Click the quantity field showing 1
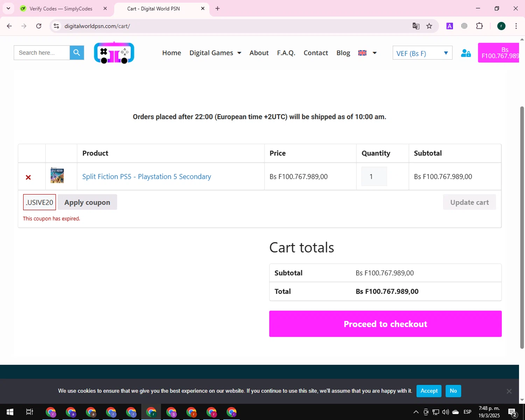Screen dimensions: 525x420 point(374,176)
